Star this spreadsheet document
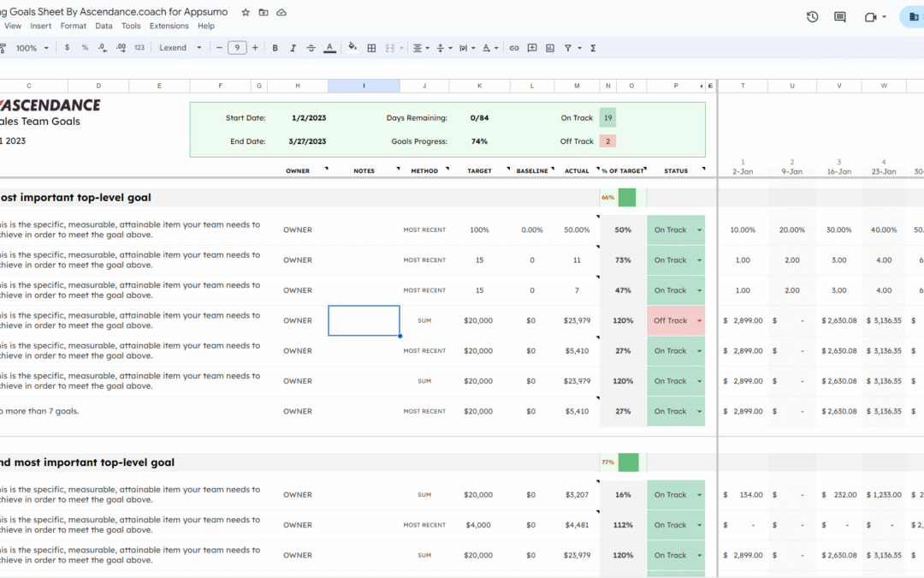 pos(246,12)
